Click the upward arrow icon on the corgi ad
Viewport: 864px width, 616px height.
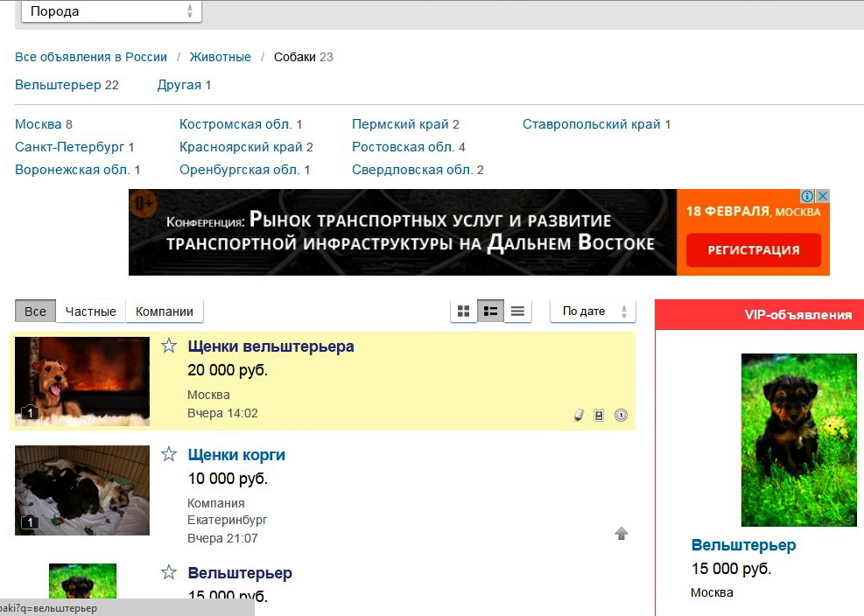[622, 534]
